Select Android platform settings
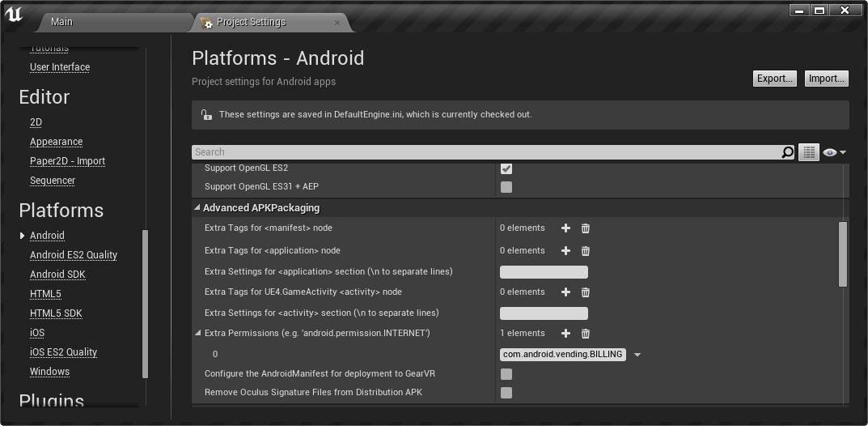Image resolution: width=868 pixels, height=426 pixels. coord(47,236)
